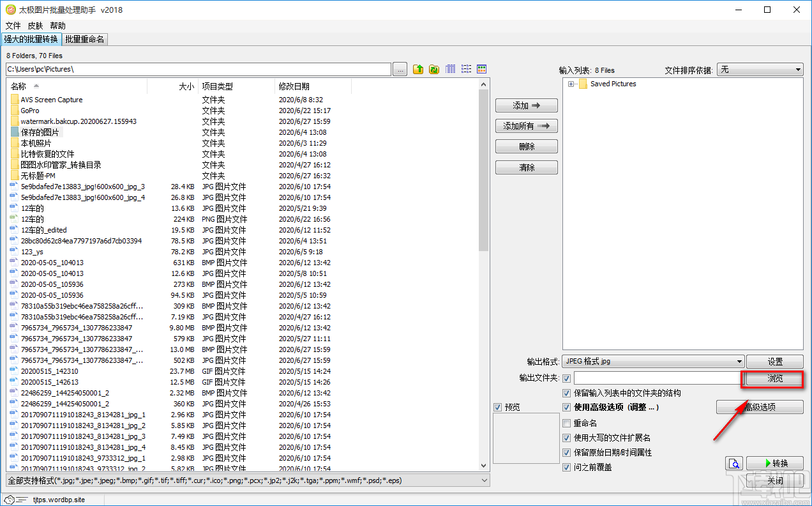This screenshot has width=812, height=506.
Task: Expand the Saved Pictures tree node
Action: [571, 84]
